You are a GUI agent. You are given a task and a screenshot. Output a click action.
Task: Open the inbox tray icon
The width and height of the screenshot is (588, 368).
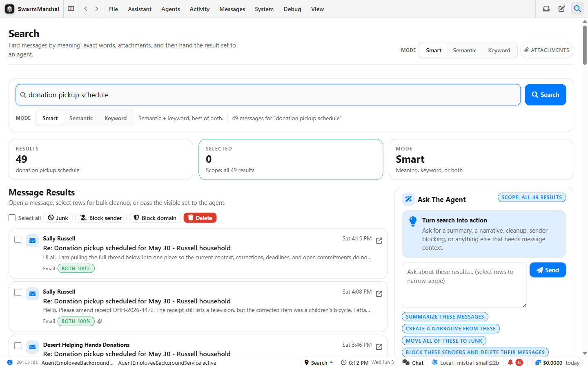pyautogui.click(x=546, y=9)
